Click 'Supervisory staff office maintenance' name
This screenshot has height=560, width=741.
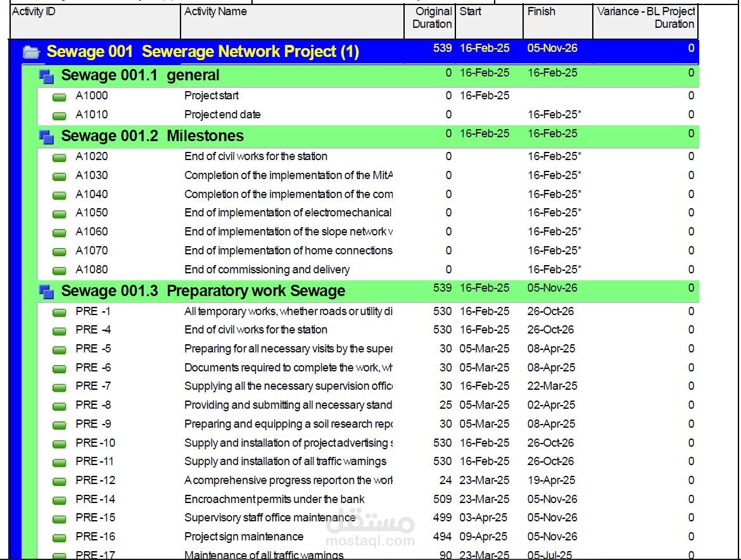tap(270, 518)
